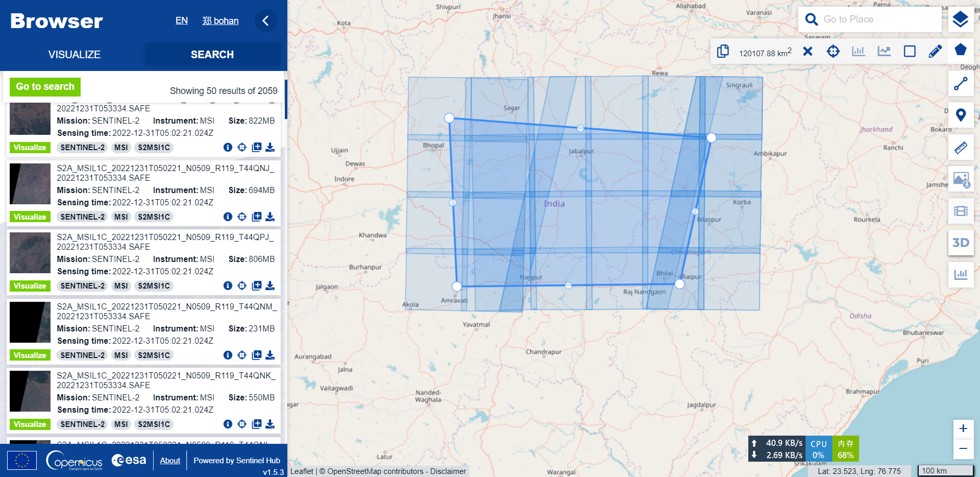
Task: Choose the rectangle drawing tool
Action: (x=910, y=51)
